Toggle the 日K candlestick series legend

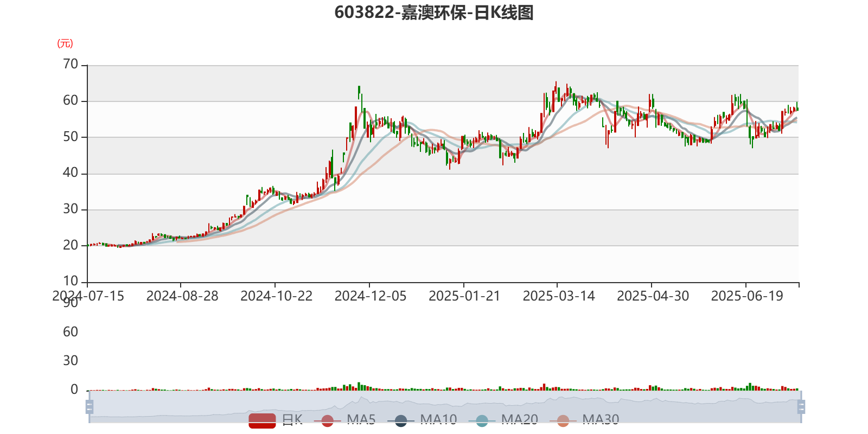[x=276, y=420]
